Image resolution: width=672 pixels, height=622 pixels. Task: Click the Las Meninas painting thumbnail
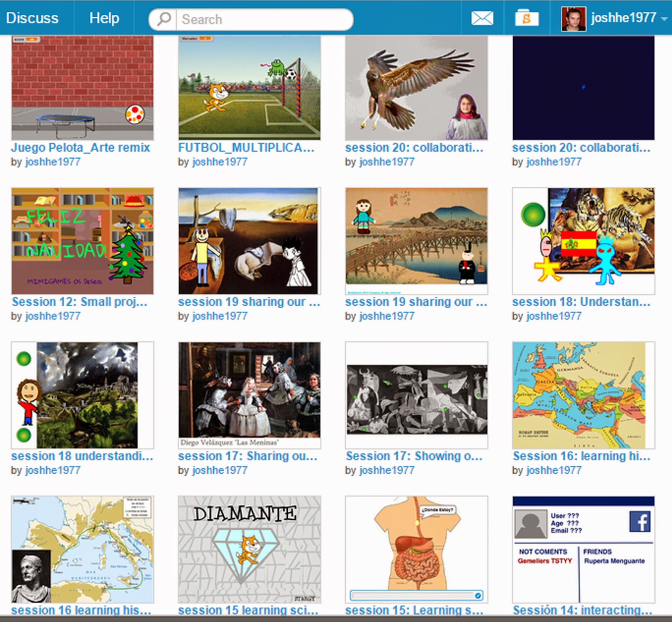point(249,395)
